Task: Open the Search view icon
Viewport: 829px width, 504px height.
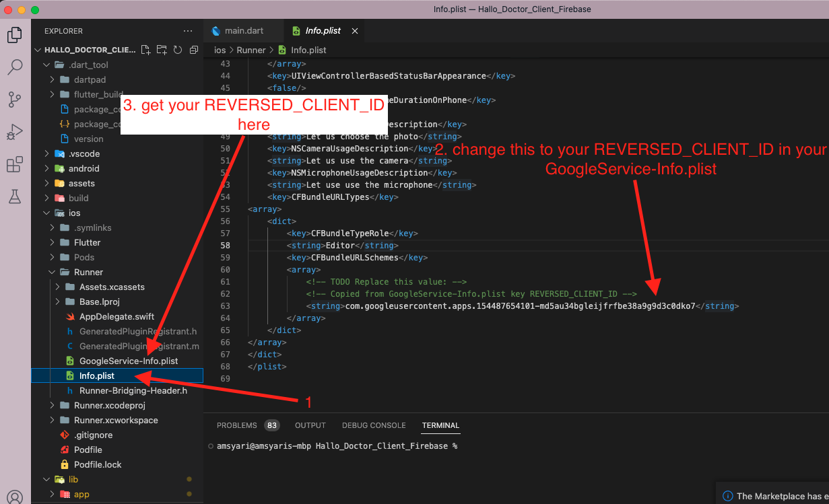Action: [x=14, y=67]
